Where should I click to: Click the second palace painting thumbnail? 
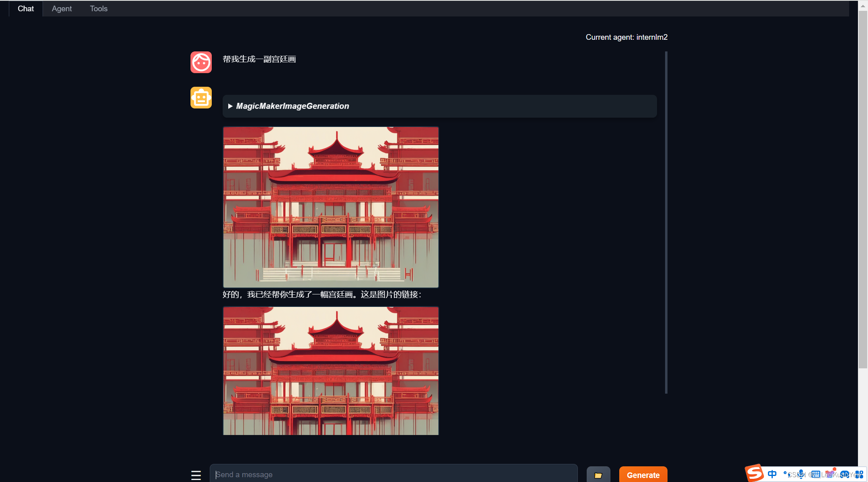click(330, 370)
